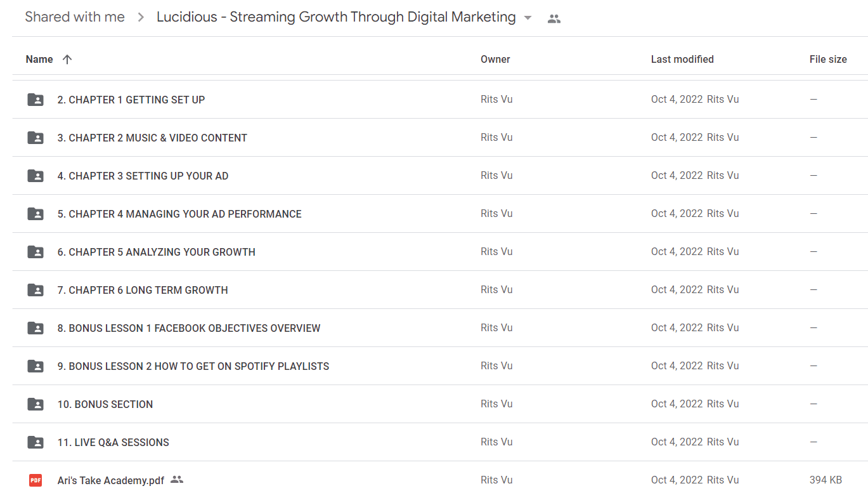Image resolution: width=868 pixels, height=493 pixels.
Task: Click shared icon next to Ari's Take Academy.pdf
Action: click(x=177, y=480)
